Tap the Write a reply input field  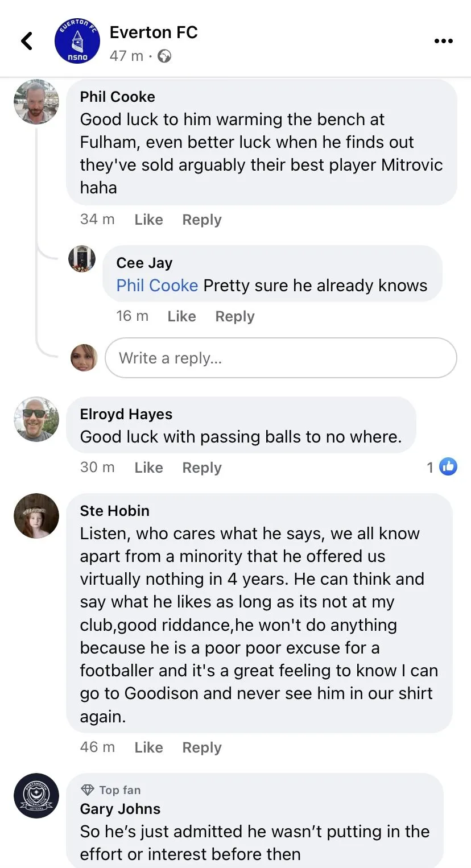[x=281, y=358]
